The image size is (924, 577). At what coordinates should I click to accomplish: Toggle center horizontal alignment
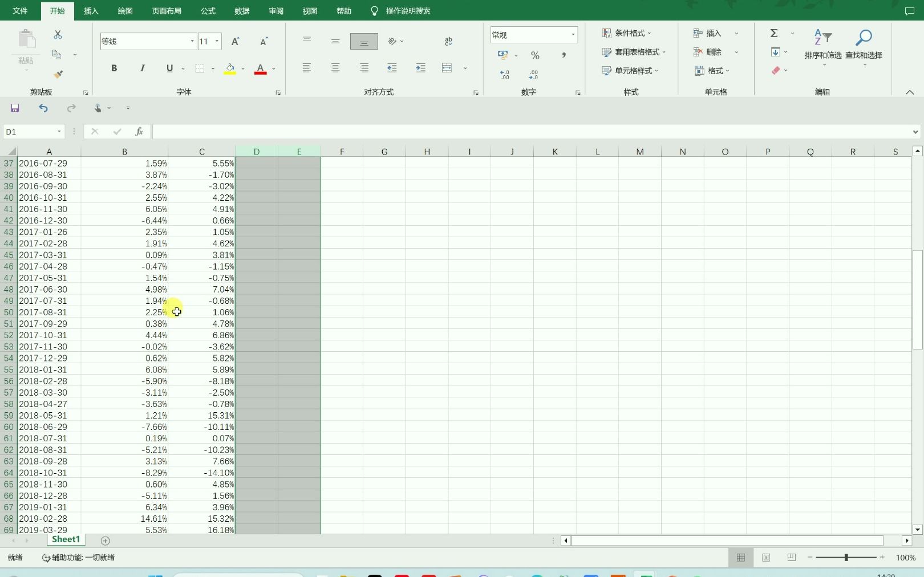[x=335, y=68]
